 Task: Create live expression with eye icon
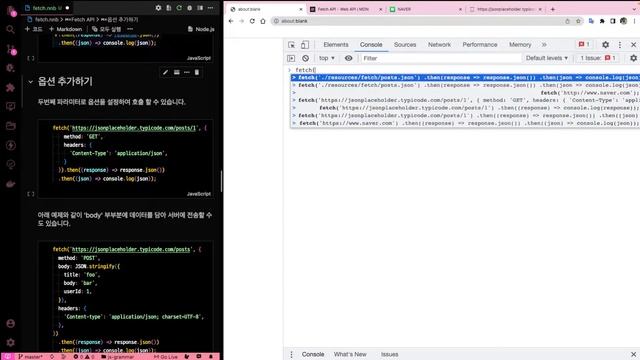point(348,58)
